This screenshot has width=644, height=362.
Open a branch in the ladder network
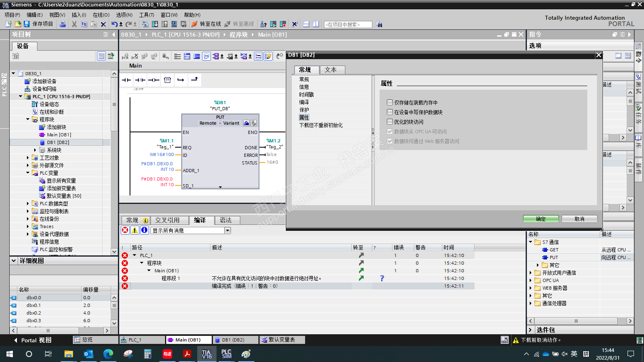coord(181,80)
